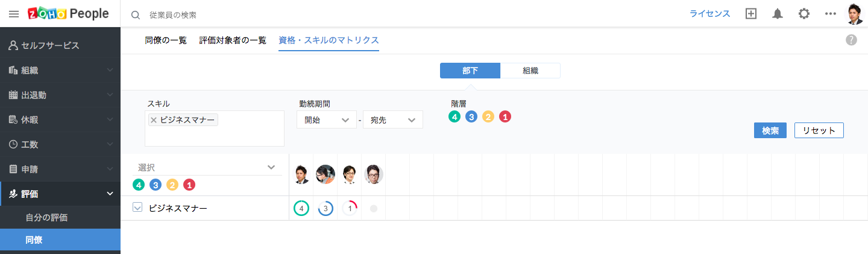The height and width of the screenshot is (254, 868).
Task: Click the help question mark icon
Action: tap(851, 40)
